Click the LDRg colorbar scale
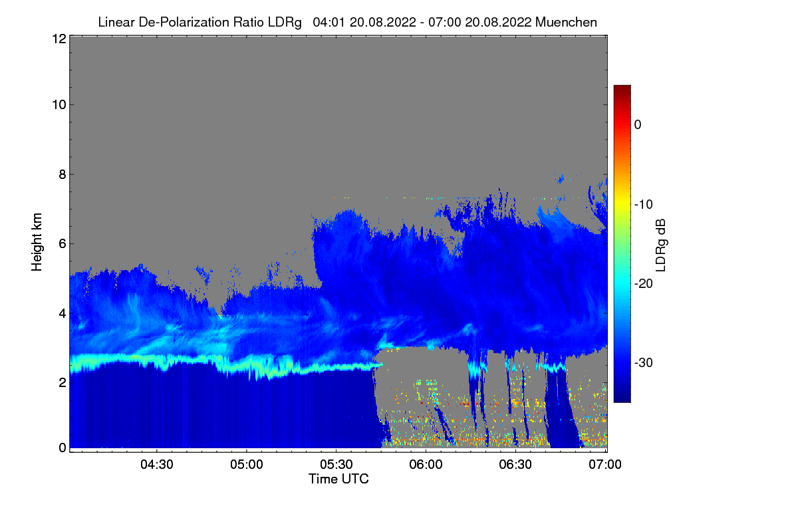 click(622, 243)
